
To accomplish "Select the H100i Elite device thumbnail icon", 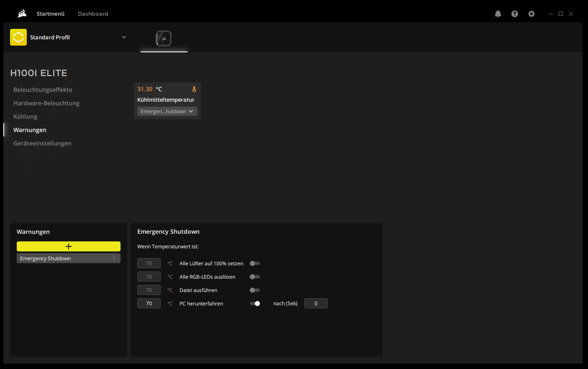I will pyautogui.click(x=164, y=38).
